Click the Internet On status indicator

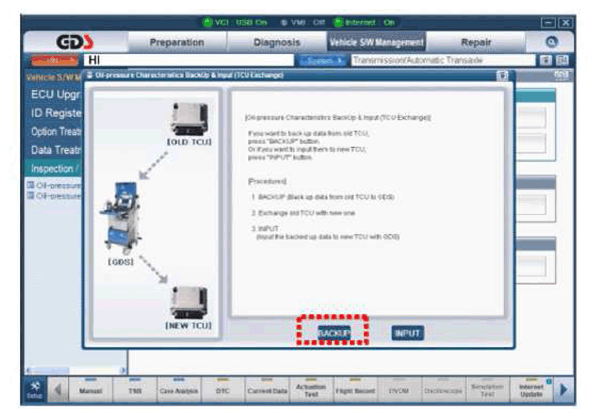click(364, 22)
